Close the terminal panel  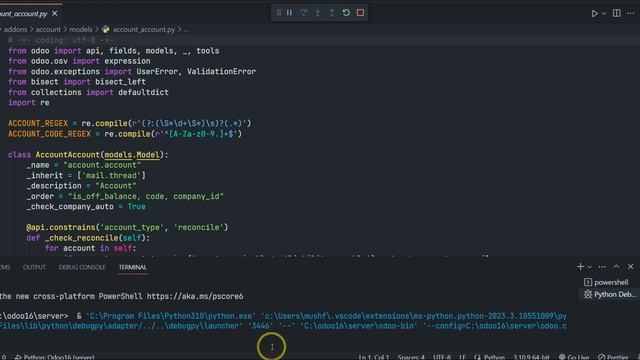pyautogui.click(x=631, y=267)
